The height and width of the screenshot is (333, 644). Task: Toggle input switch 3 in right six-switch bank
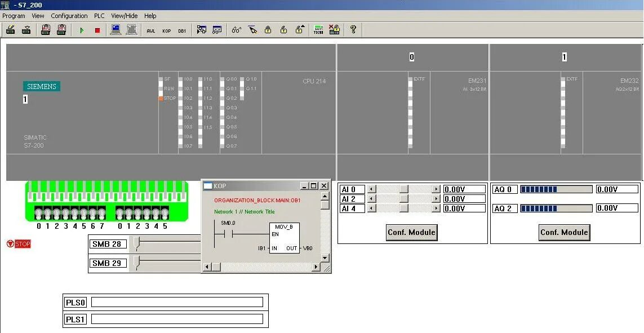pos(146,214)
